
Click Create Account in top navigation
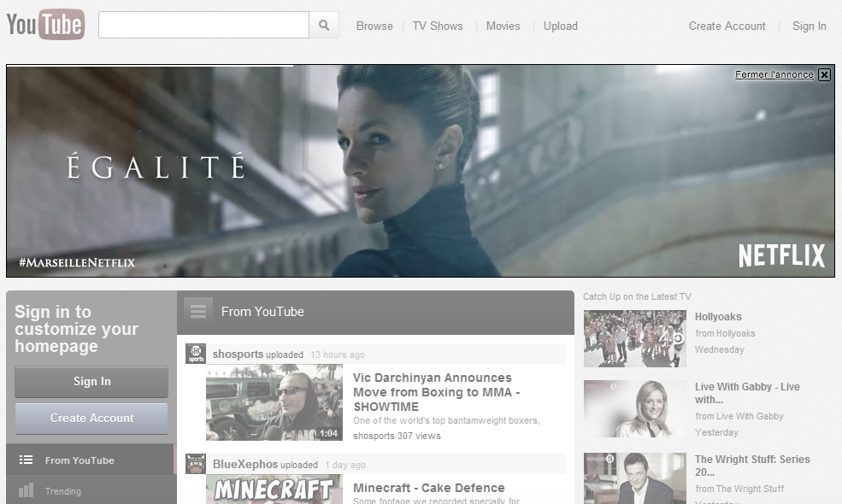727,26
